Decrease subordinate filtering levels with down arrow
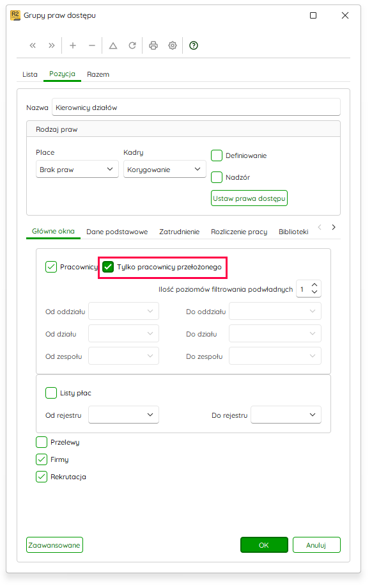This screenshot has width=372, height=588. (314, 292)
